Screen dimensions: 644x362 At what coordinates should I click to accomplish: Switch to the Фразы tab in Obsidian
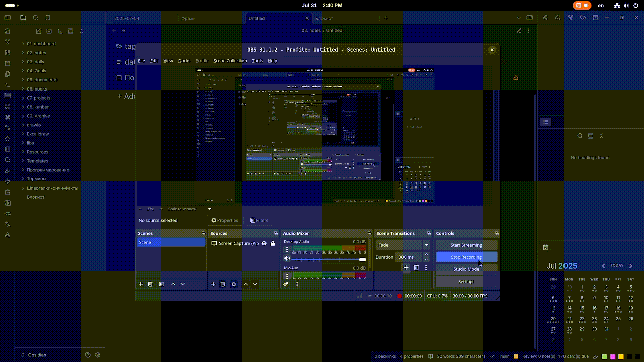[x=188, y=18]
